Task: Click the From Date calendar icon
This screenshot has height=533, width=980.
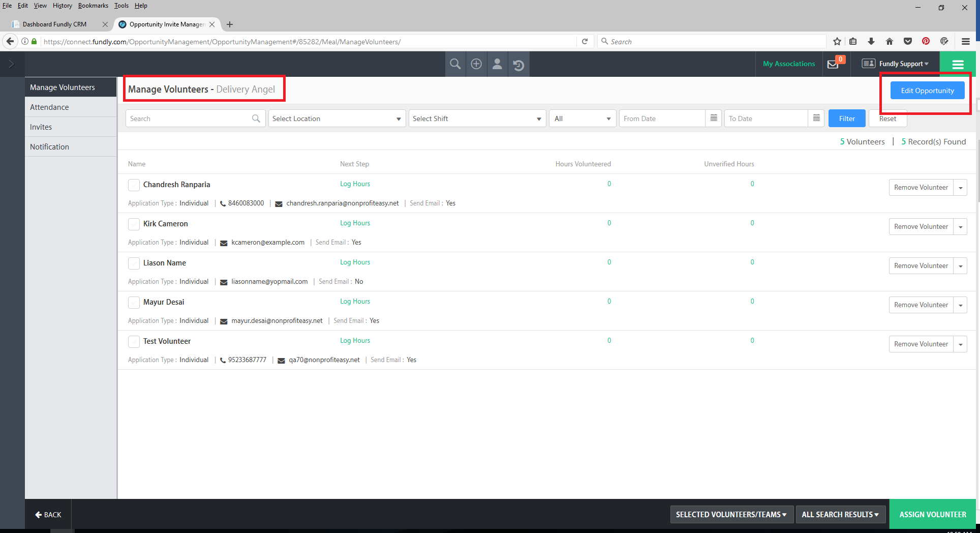Action: point(714,119)
